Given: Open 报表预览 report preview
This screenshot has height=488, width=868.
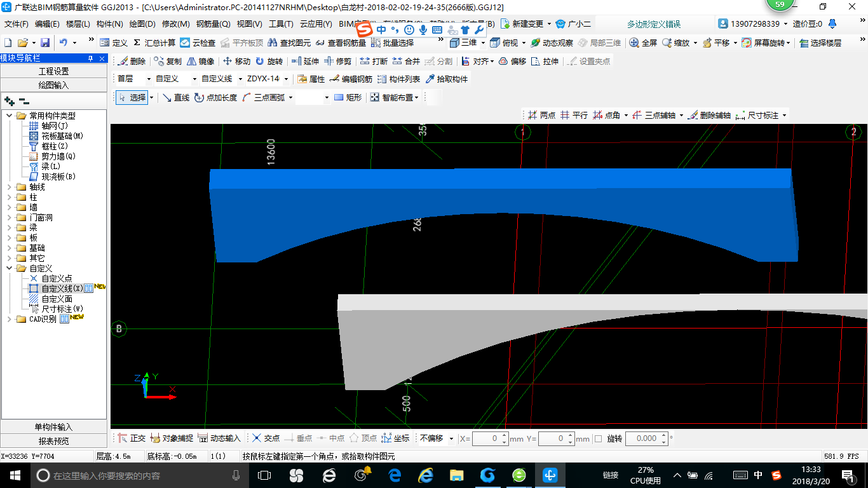Looking at the screenshot, I should (54, 441).
